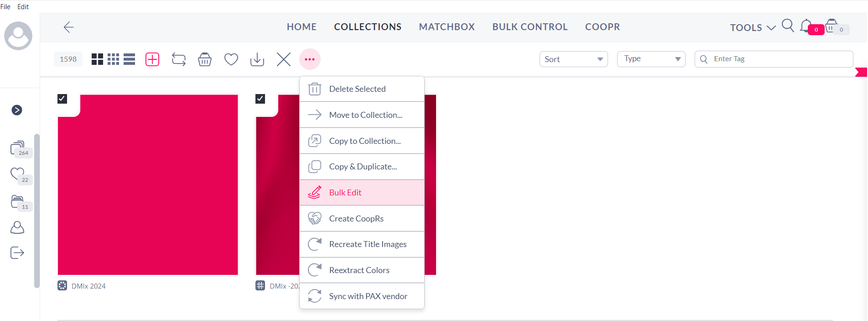Uncheck the DMIx 2024 item checkbox
The image size is (868, 321).
[62, 99]
